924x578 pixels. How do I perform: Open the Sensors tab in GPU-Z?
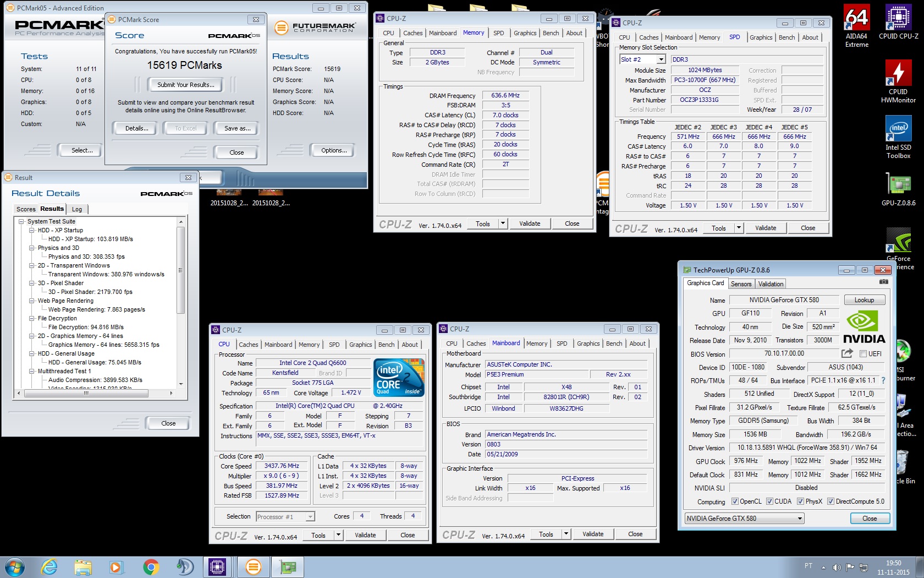coord(741,284)
